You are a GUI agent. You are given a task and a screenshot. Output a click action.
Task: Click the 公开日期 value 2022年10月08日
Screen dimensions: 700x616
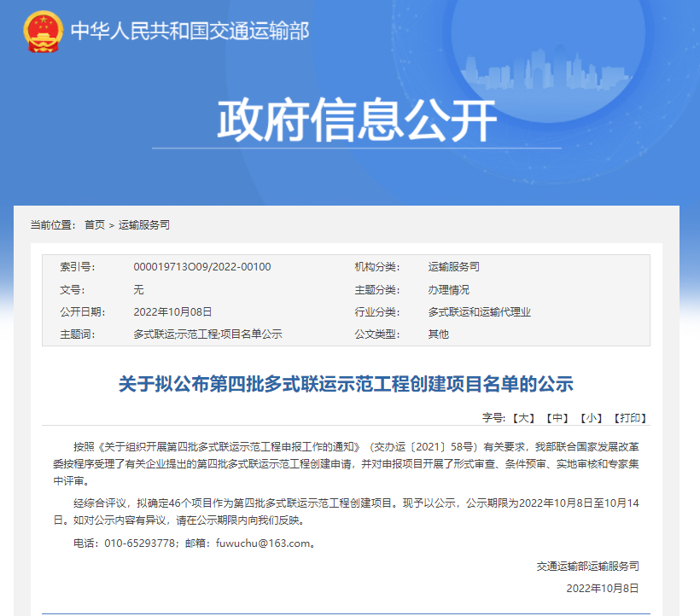pos(172,311)
